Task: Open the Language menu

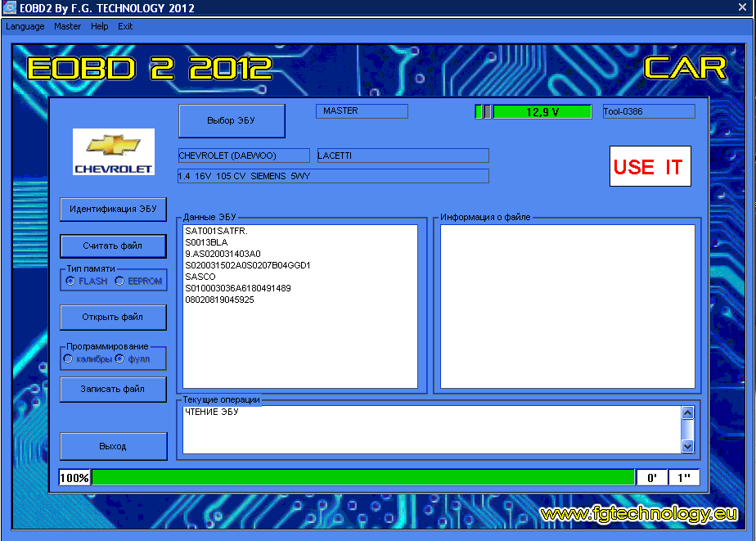Action: 25,26
